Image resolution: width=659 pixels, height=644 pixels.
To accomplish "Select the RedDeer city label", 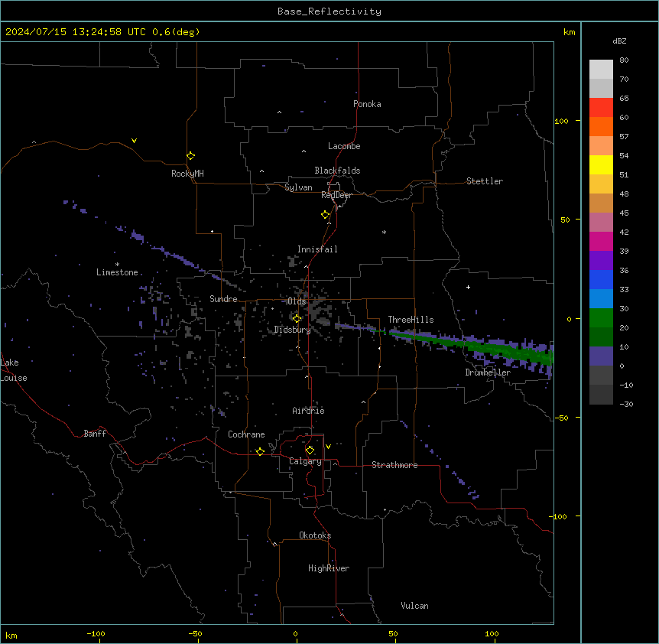I will 336,195.
